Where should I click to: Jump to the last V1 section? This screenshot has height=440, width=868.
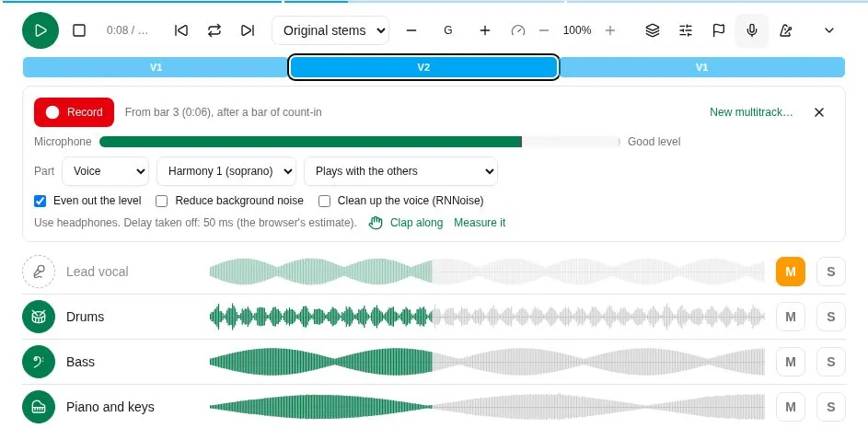coord(701,67)
